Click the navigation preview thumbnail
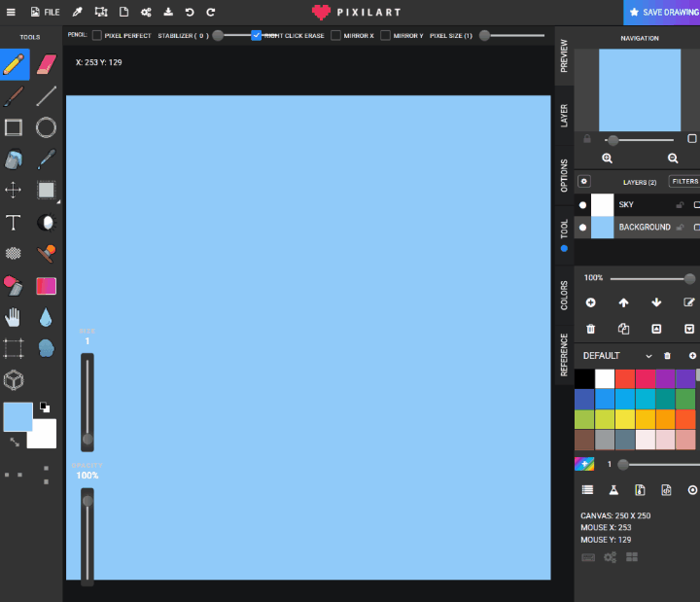Viewport: 700px width, 602px height. click(640, 90)
